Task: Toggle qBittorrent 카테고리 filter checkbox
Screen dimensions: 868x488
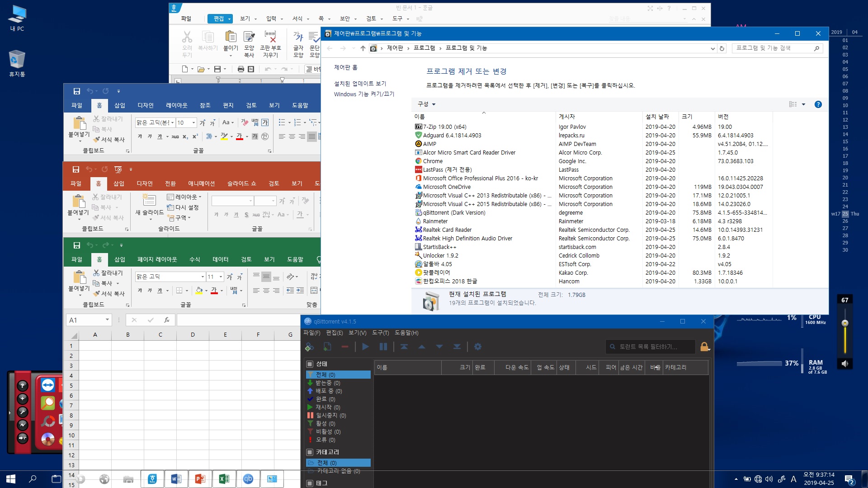Action: click(310, 452)
